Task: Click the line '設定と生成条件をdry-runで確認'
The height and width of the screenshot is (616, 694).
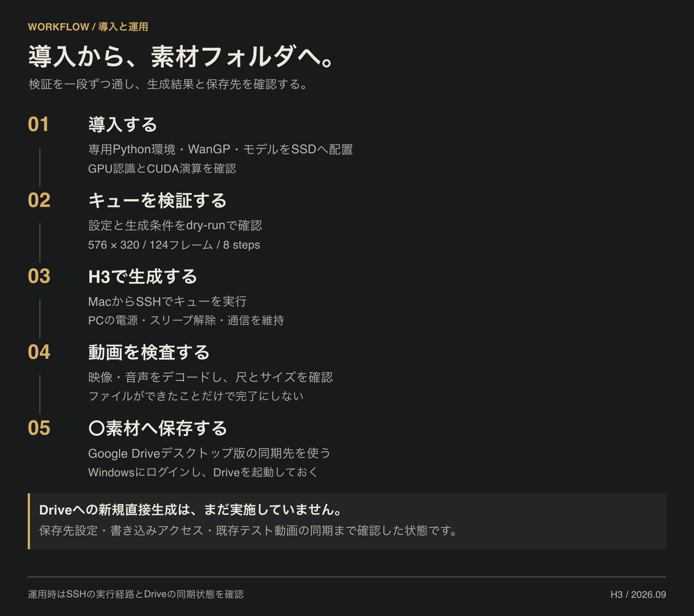Action: (175, 225)
